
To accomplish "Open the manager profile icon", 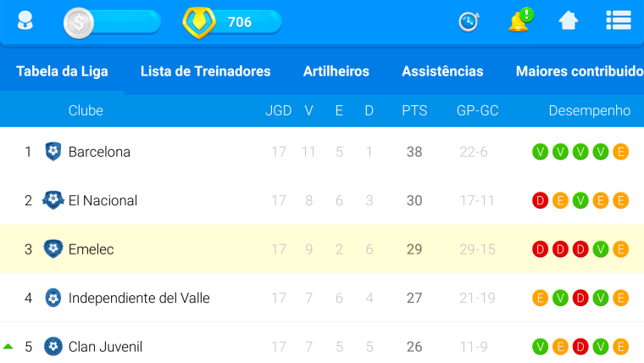I will click(25, 21).
